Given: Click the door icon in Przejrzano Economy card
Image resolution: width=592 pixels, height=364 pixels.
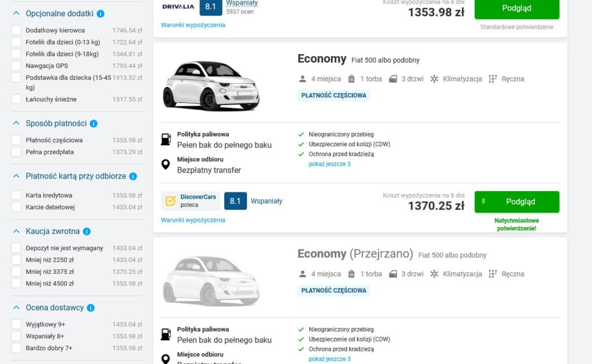Looking at the screenshot, I should tap(393, 274).
